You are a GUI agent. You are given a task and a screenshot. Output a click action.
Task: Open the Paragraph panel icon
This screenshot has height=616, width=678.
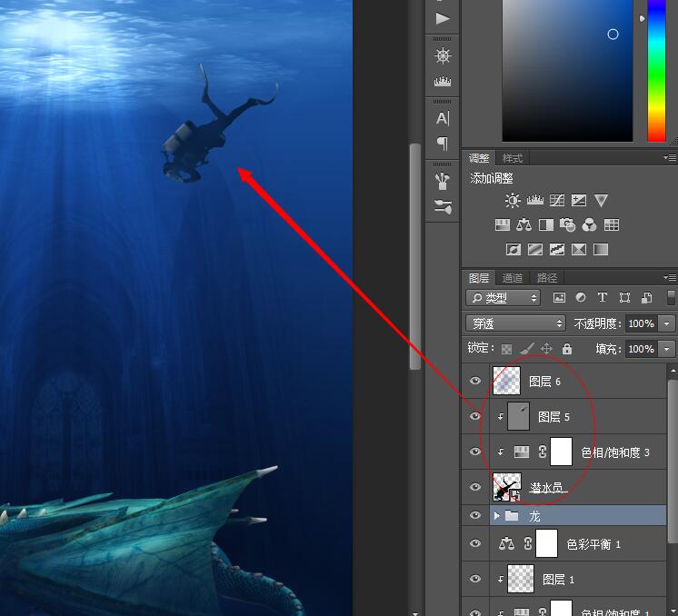point(443,143)
